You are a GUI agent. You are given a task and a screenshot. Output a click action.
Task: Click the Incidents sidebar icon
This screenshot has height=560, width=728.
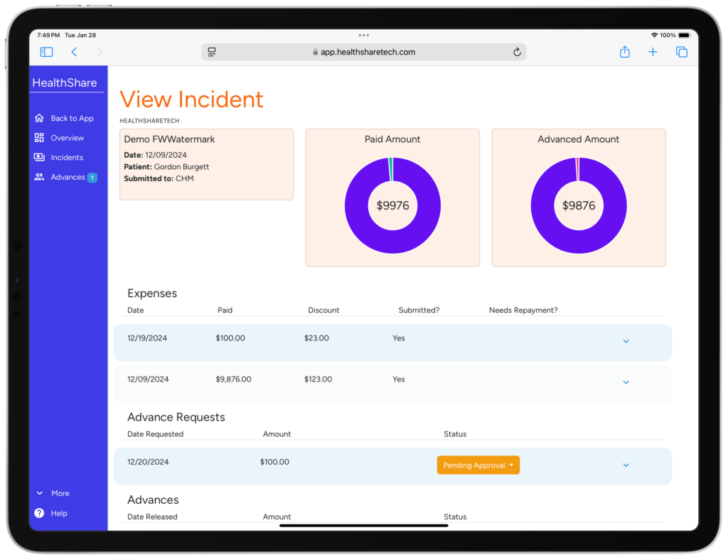pyautogui.click(x=39, y=157)
